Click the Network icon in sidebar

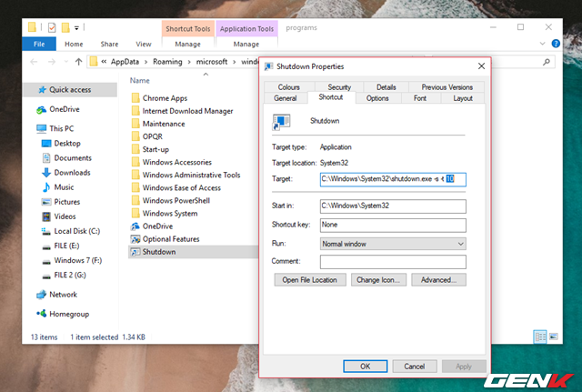pos(41,295)
